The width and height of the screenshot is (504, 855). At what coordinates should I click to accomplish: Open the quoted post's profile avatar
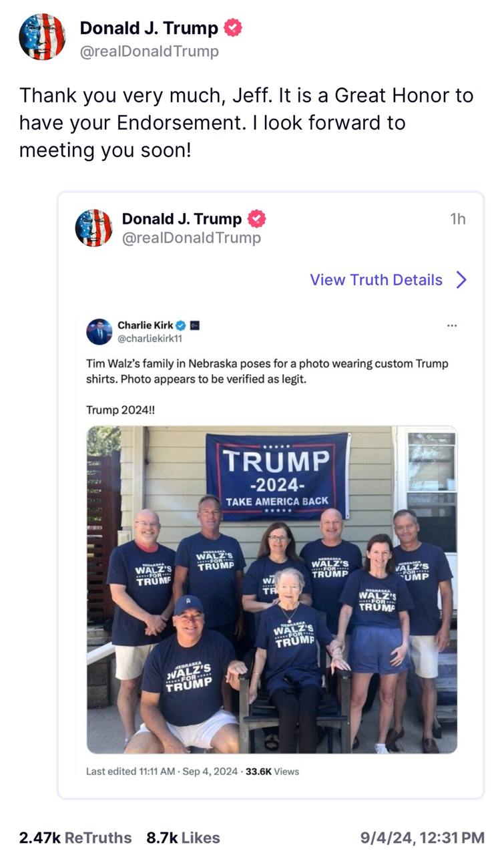point(93,228)
